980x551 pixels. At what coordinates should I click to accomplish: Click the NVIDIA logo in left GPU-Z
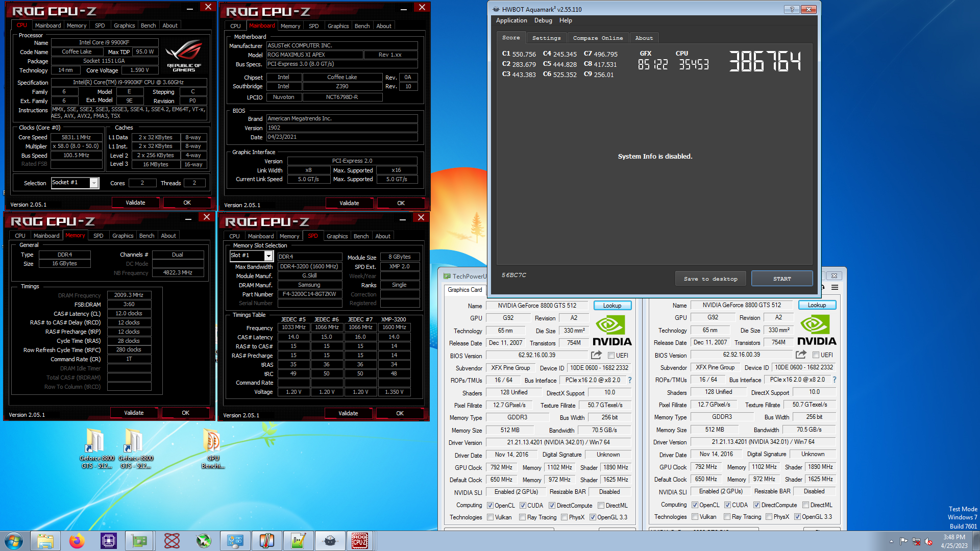pos(611,331)
